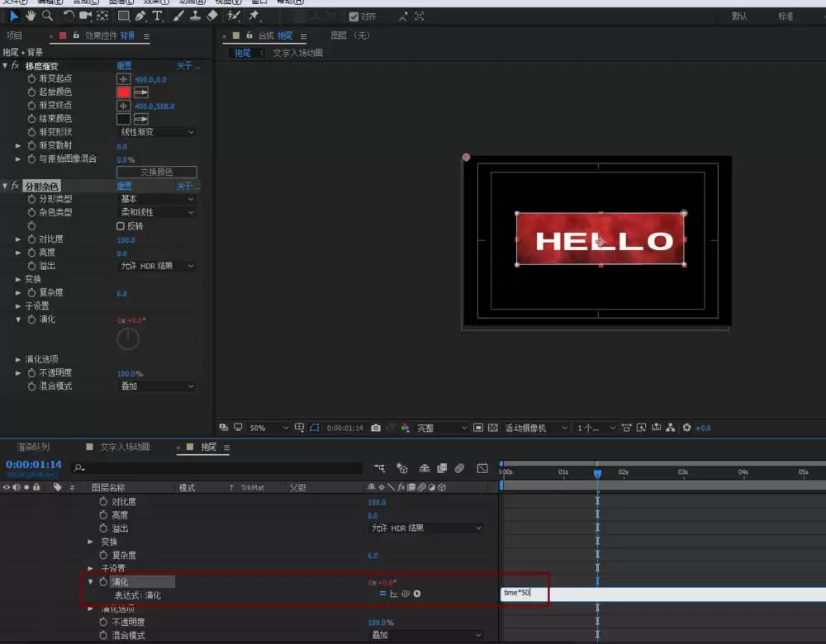Open the 50% magnification dropdown
This screenshot has height=644, width=826.
[268, 428]
